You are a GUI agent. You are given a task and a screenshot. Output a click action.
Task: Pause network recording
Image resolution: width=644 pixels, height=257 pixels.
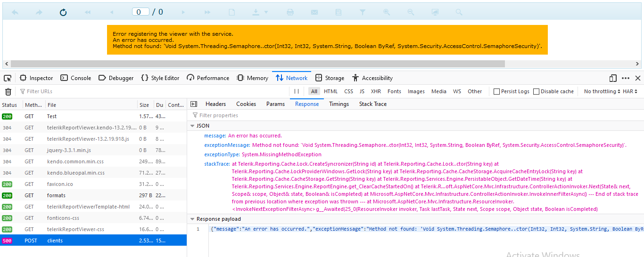pos(297,92)
